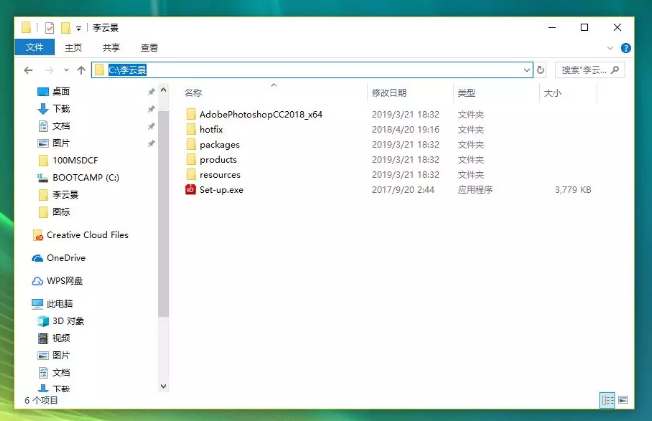Open the recent locations dropdown arrow
The image size is (652, 421).
tap(66, 70)
